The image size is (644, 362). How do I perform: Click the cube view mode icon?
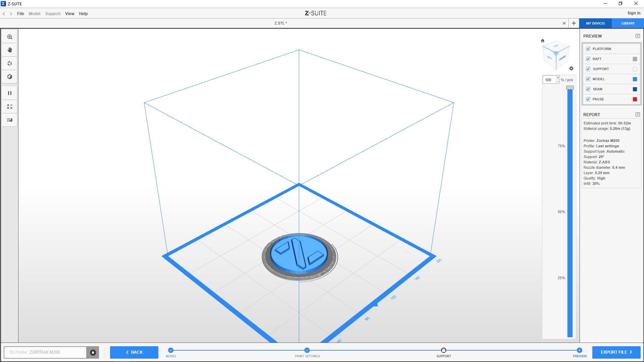click(x=10, y=77)
